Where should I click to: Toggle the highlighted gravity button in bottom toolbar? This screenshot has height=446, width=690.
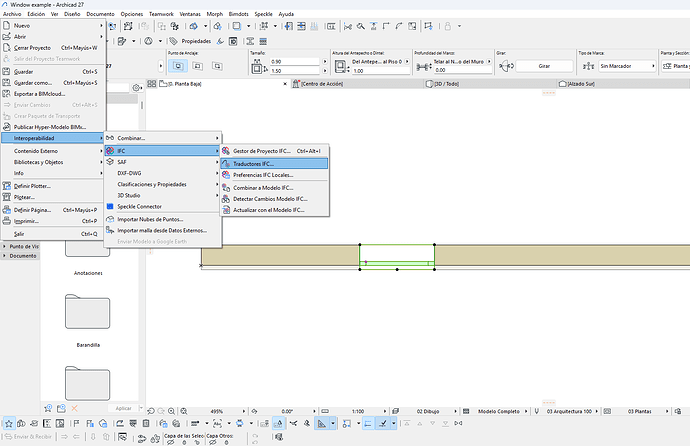click(x=278, y=424)
